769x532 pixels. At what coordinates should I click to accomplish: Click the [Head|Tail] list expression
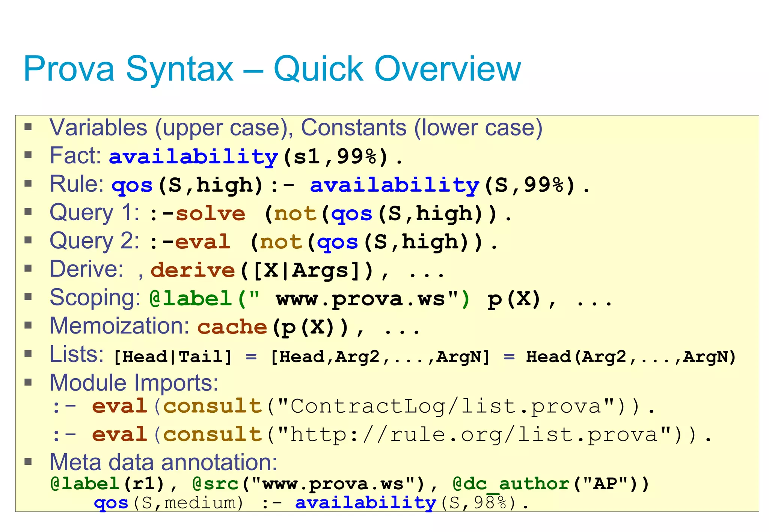173,356
